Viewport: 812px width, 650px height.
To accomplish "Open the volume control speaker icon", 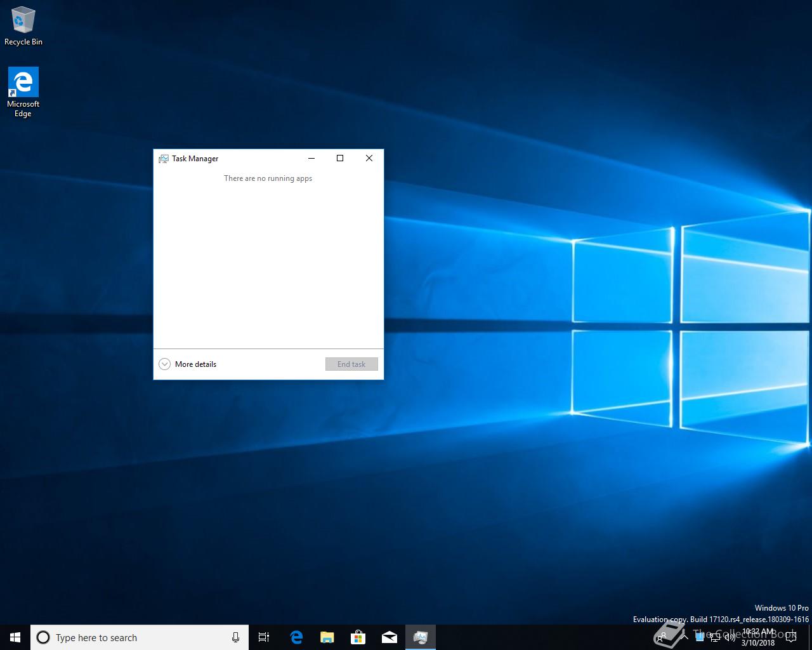I will point(730,637).
